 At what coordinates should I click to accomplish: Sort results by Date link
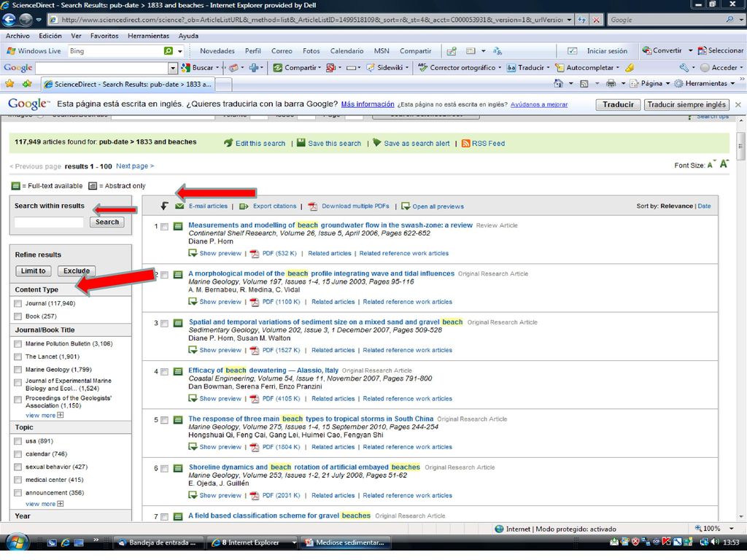point(704,206)
